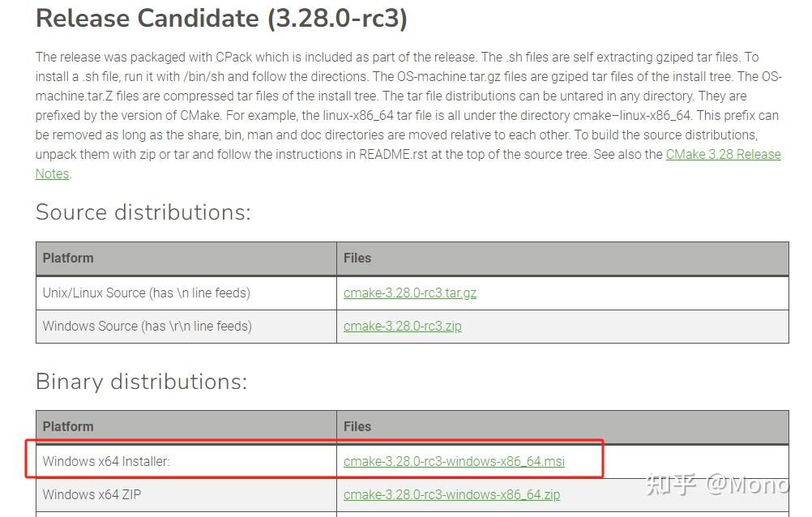Download the windows-x86_64.zip binary archive

(451, 494)
